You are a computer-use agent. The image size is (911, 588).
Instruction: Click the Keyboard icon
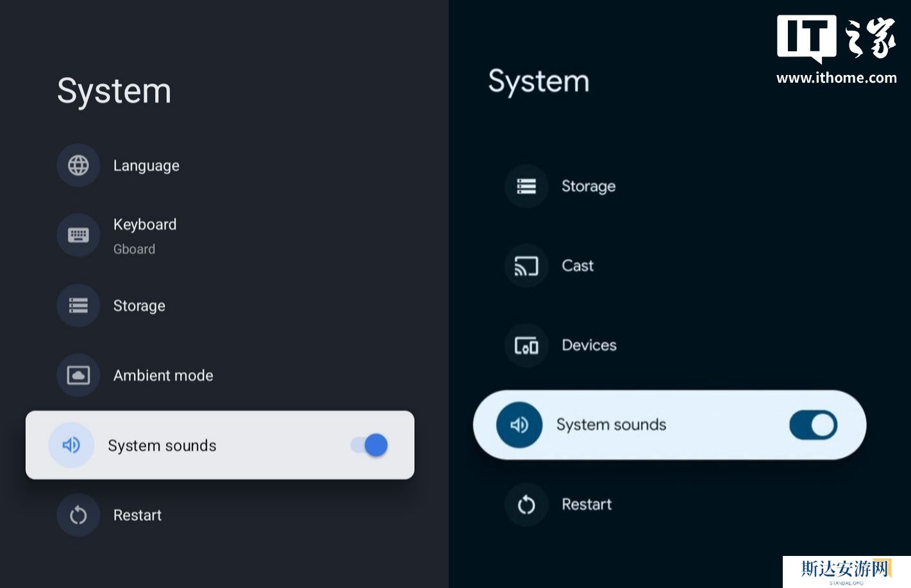pyautogui.click(x=78, y=235)
